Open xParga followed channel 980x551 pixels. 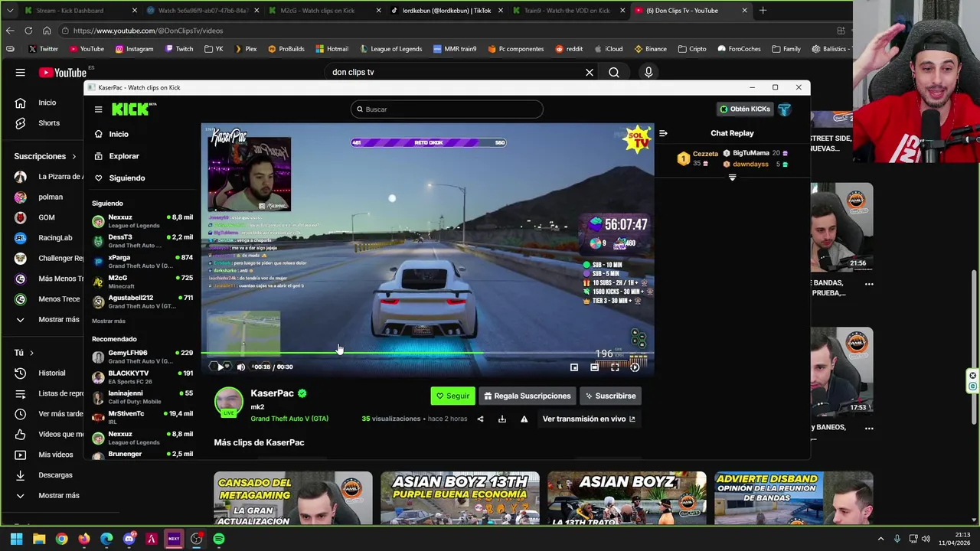click(x=142, y=262)
